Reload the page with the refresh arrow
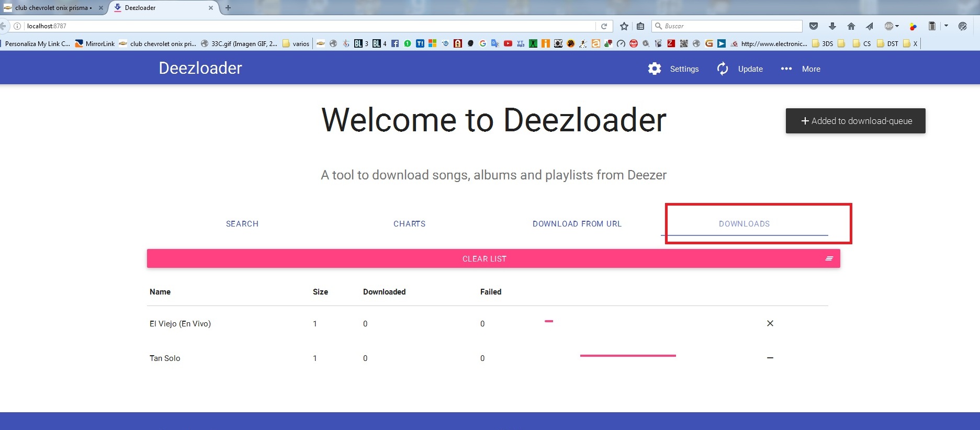Screen dimensions: 980x430 pyautogui.click(x=604, y=26)
